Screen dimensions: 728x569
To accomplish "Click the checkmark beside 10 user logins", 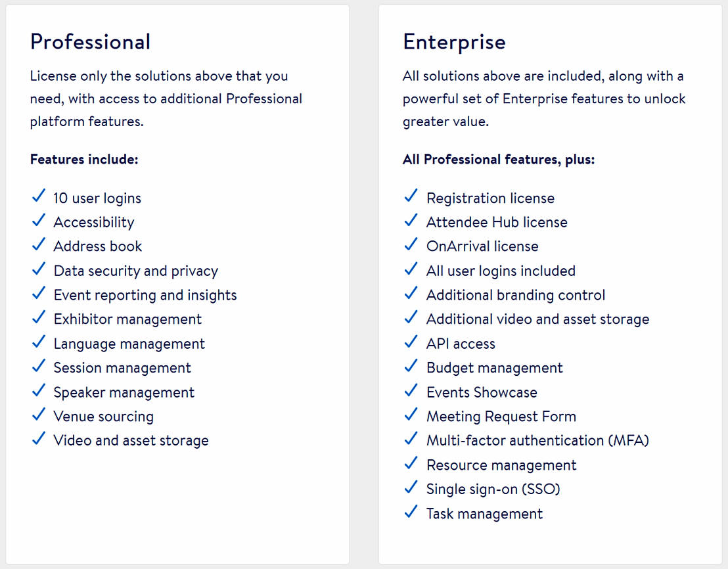I will [38, 196].
